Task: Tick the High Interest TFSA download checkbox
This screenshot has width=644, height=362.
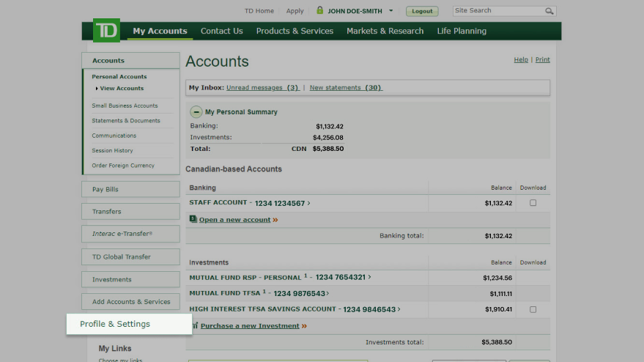Action: [533, 309]
